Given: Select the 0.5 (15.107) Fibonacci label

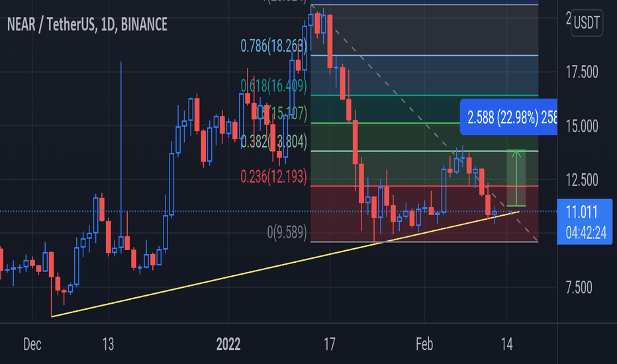Looking at the screenshot, I should (x=282, y=113).
